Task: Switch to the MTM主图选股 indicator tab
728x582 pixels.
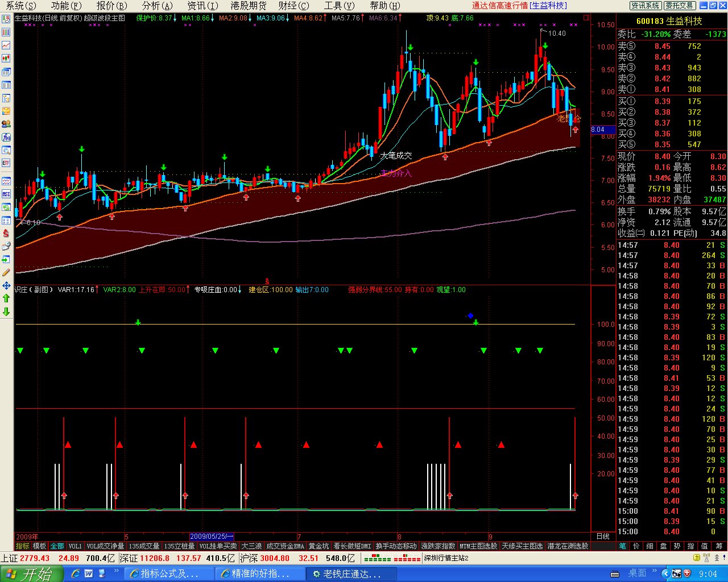Action: [479, 546]
